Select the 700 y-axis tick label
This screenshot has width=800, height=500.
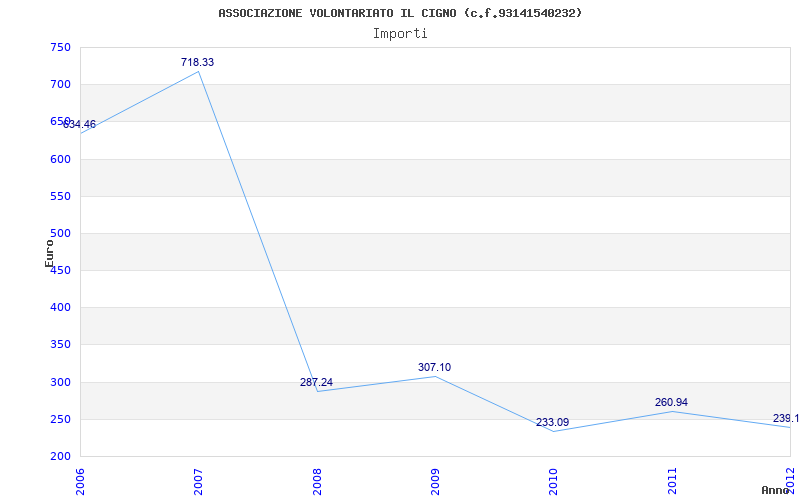pos(60,85)
